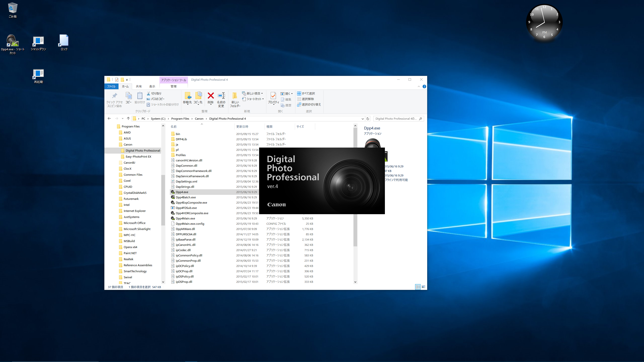Switch to the Share (共有) tab

(x=139, y=86)
